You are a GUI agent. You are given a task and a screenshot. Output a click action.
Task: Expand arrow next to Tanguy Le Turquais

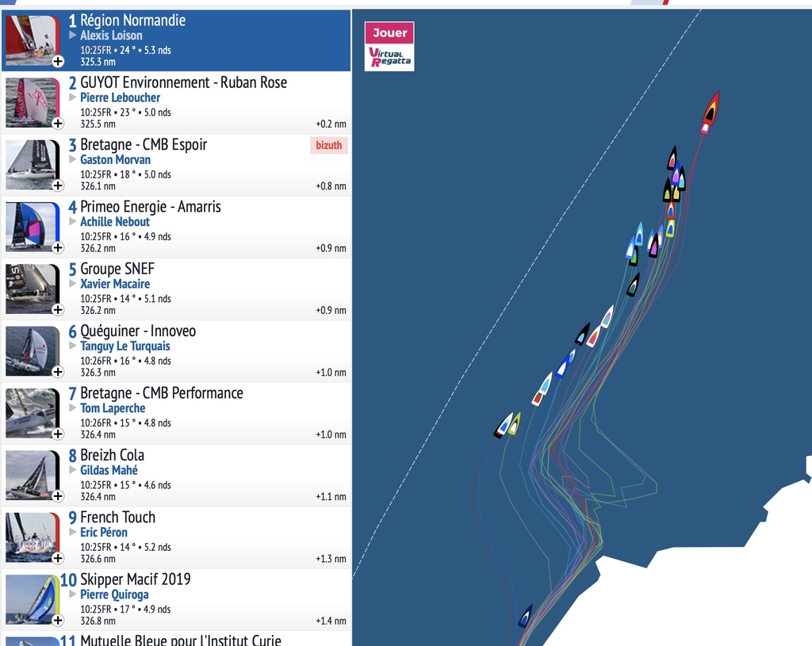(x=73, y=346)
